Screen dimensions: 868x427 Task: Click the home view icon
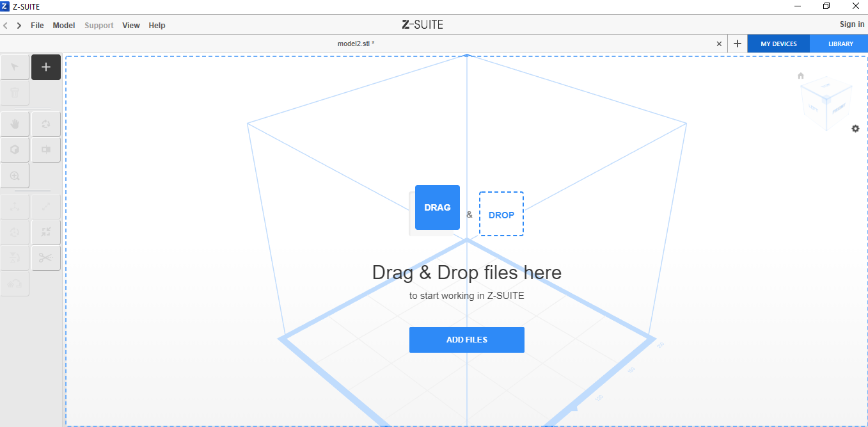click(801, 76)
